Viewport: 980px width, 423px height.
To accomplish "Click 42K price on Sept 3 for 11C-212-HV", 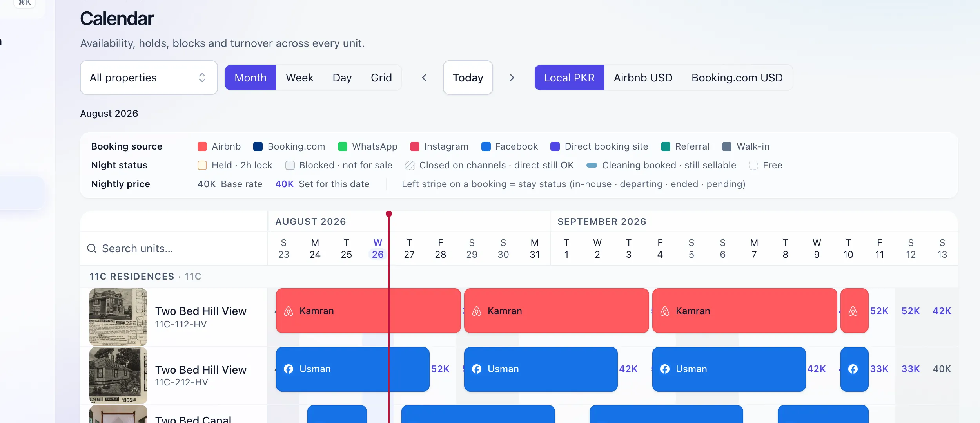I will coord(628,369).
